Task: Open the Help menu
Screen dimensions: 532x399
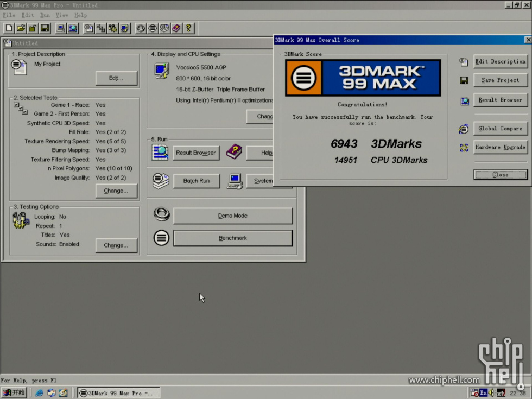Action: (x=81, y=15)
